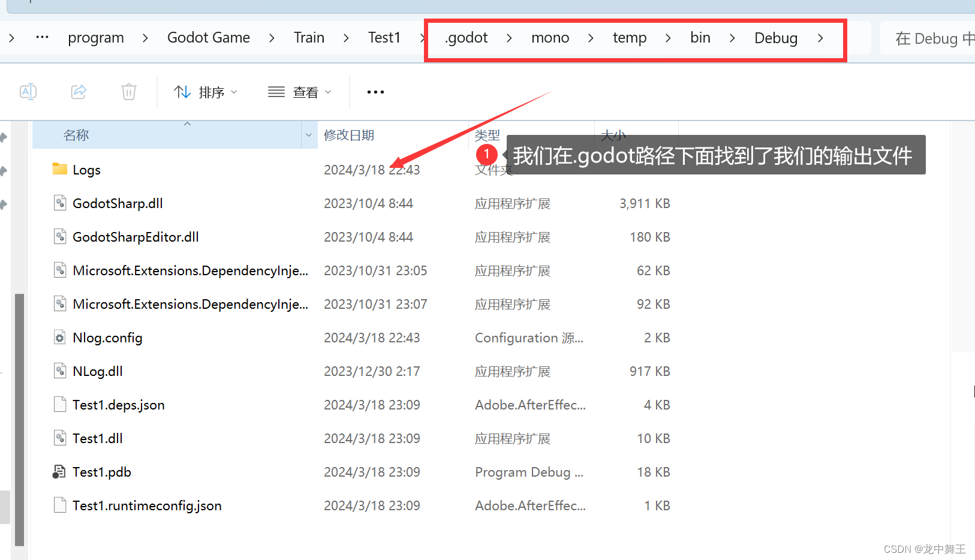Expand the chevron after Debug breadcrumb
The image size is (975, 560).
[820, 38]
